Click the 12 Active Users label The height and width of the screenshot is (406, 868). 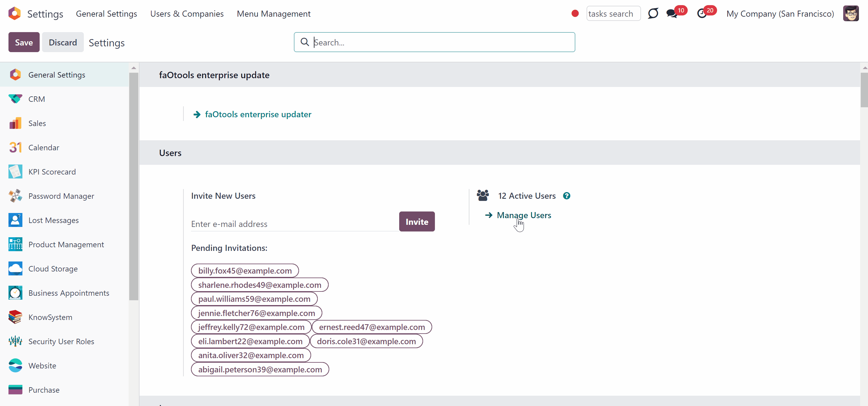click(x=527, y=196)
